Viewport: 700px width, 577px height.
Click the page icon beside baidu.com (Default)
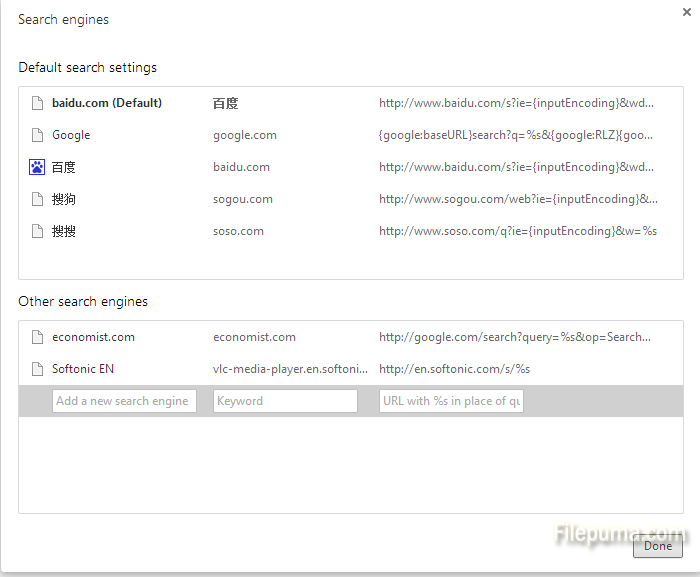(37, 103)
